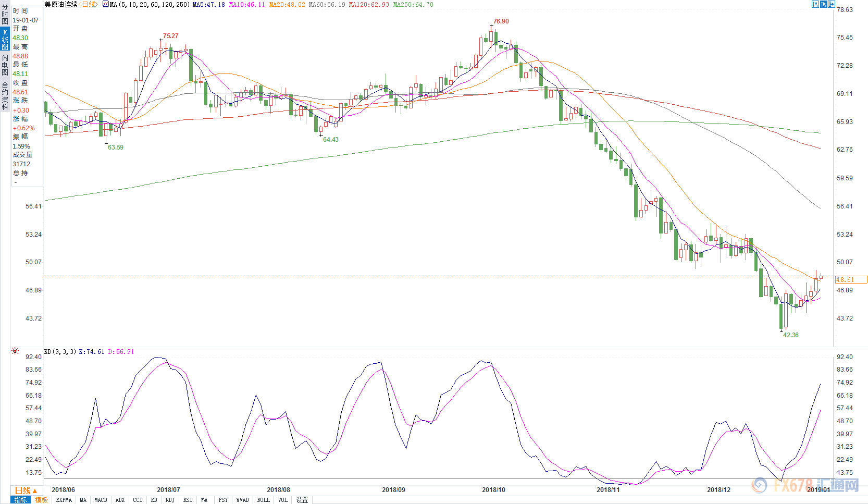
Task: Click the opening price 48.30 in info panel
Action: [20, 38]
